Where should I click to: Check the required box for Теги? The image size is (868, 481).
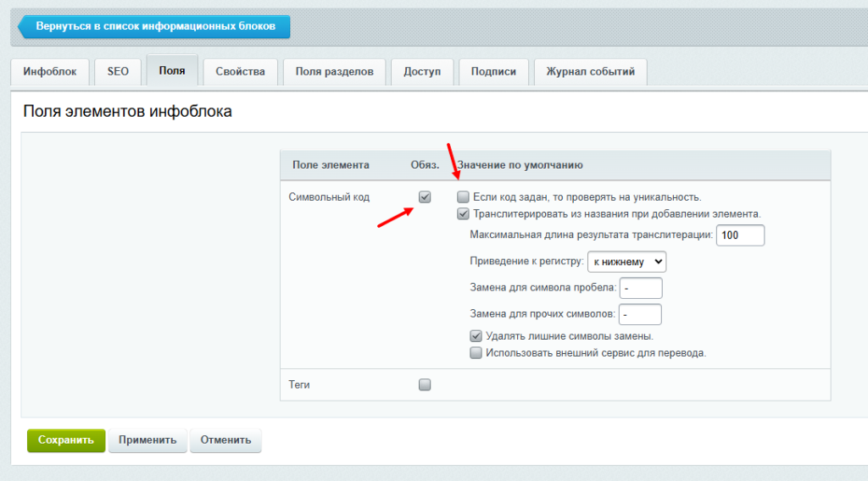[425, 384]
